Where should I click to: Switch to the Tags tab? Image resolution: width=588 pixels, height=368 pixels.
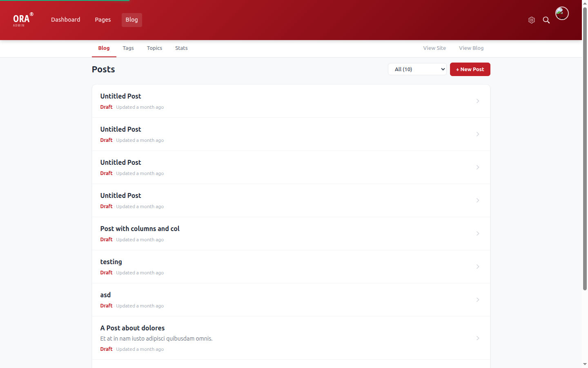tap(128, 48)
